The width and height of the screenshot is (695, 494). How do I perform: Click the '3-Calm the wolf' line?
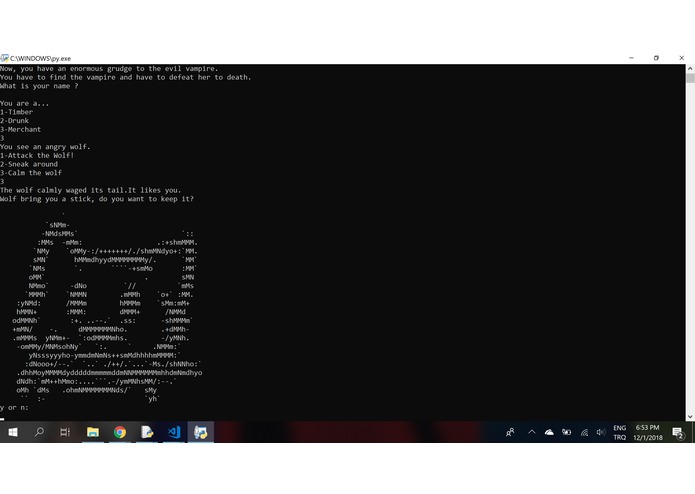tap(31, 173)
